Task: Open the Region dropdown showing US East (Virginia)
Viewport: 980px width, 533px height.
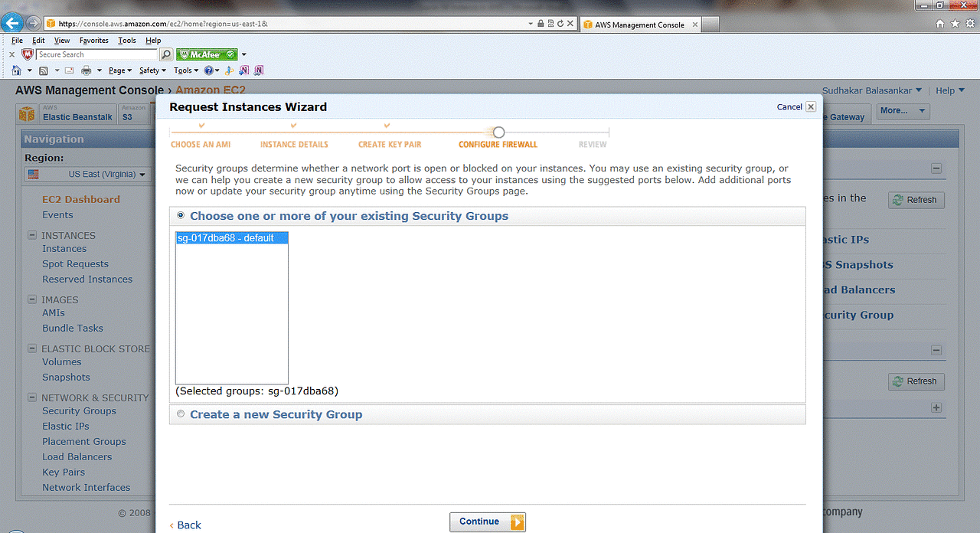Action: point(87,175)
